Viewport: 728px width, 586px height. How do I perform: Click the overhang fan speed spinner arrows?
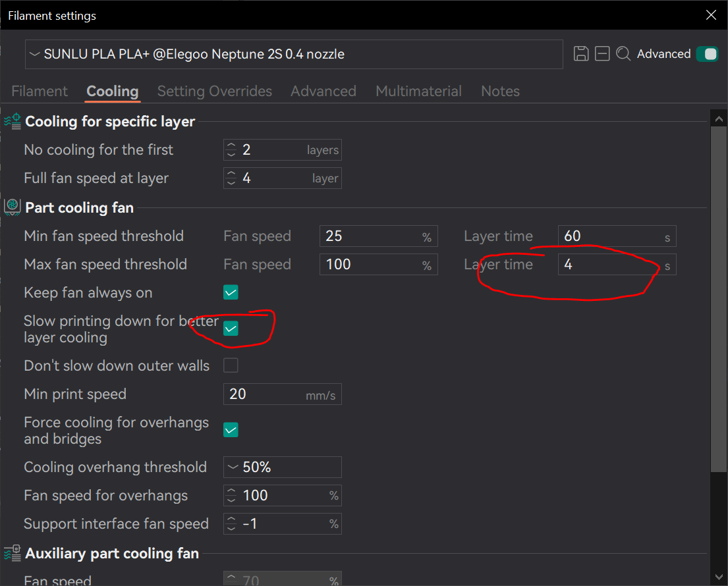(x=231, y=496)
